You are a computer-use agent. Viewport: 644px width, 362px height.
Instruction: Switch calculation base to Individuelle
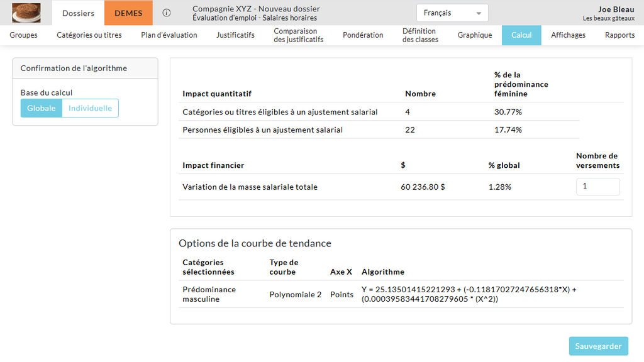click(90, 108)
